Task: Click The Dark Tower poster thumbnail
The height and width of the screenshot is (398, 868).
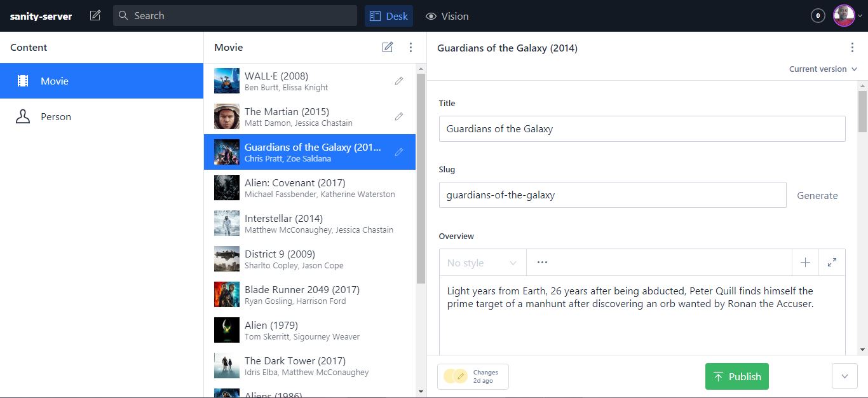Action: [x=227, y=366]
